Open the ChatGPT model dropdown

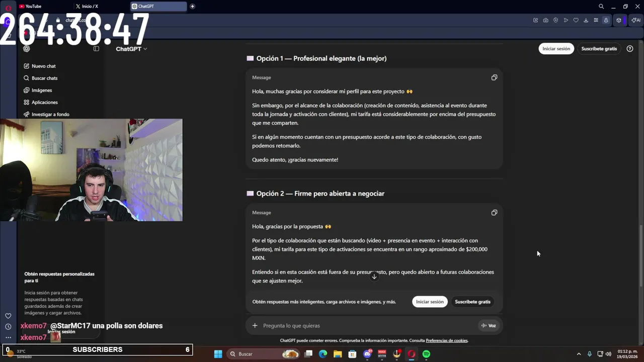pos(131,49)
